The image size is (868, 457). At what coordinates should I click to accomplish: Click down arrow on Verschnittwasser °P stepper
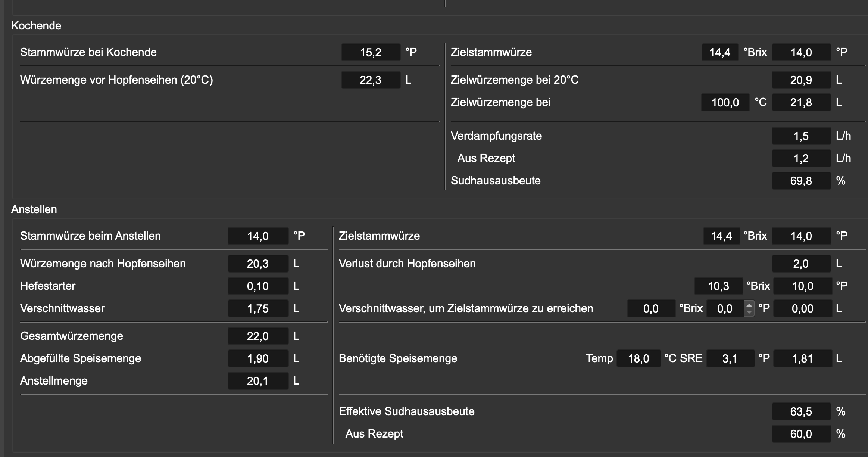(749, 312)
